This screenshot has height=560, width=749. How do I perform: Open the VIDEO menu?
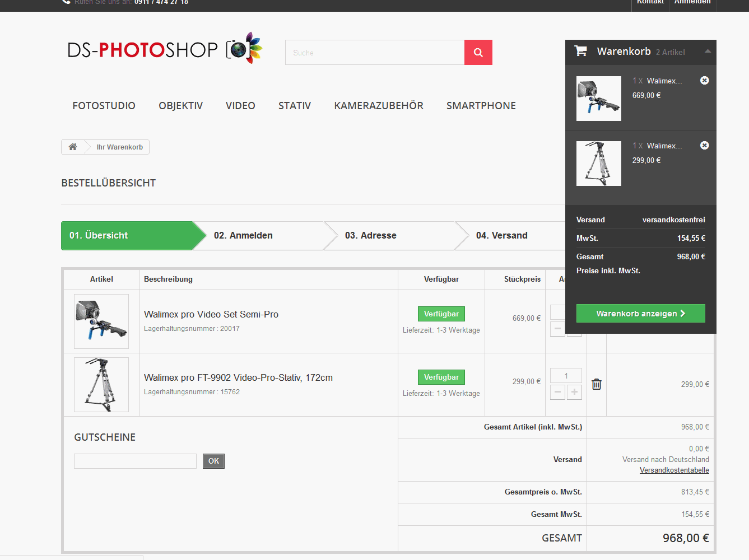(240, 106)
